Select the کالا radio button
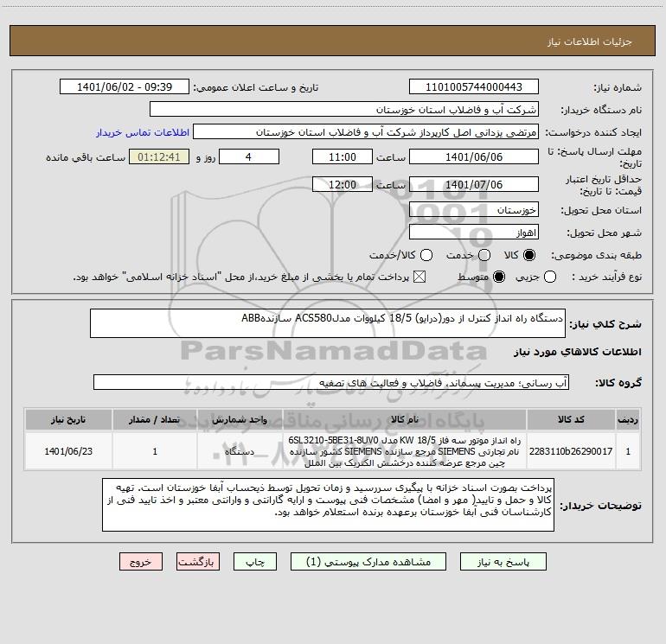 529,255
